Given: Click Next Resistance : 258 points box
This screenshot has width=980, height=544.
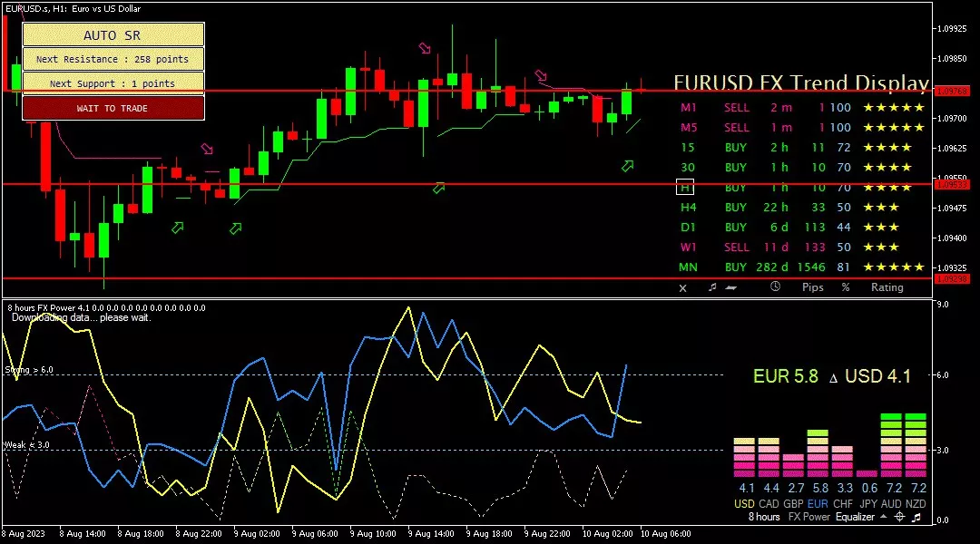Looking at the screenshot, I should click(x=113, y=59).
